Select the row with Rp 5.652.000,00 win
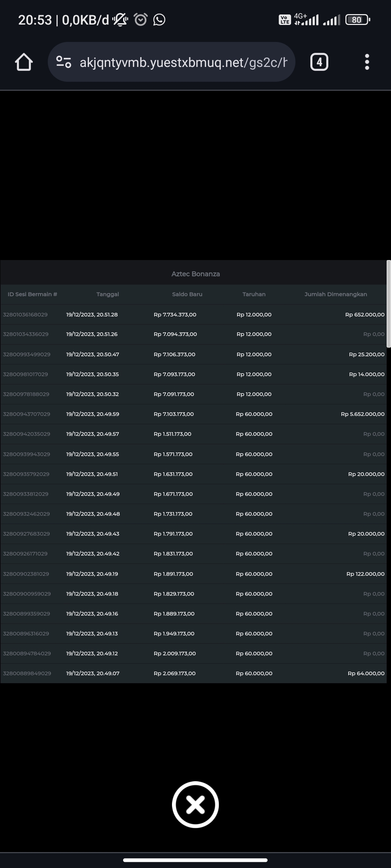 (362, 414)
